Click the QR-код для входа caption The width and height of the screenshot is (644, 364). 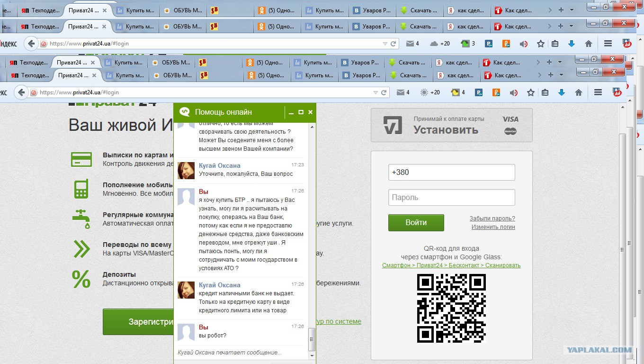click(x=451, y=248)
